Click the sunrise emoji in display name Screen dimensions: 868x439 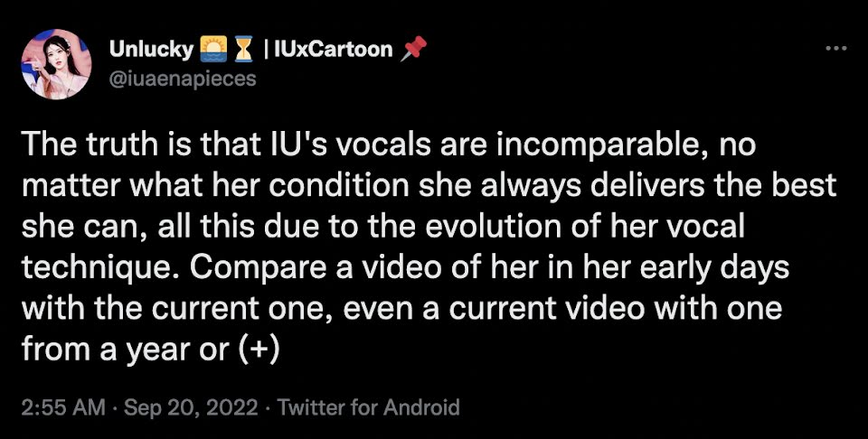(210, 49)
